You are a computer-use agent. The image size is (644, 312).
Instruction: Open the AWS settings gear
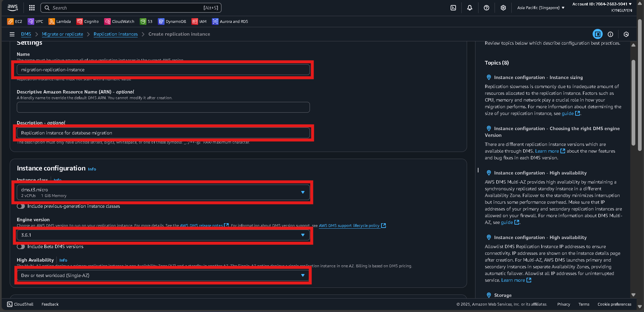point(503,7)
